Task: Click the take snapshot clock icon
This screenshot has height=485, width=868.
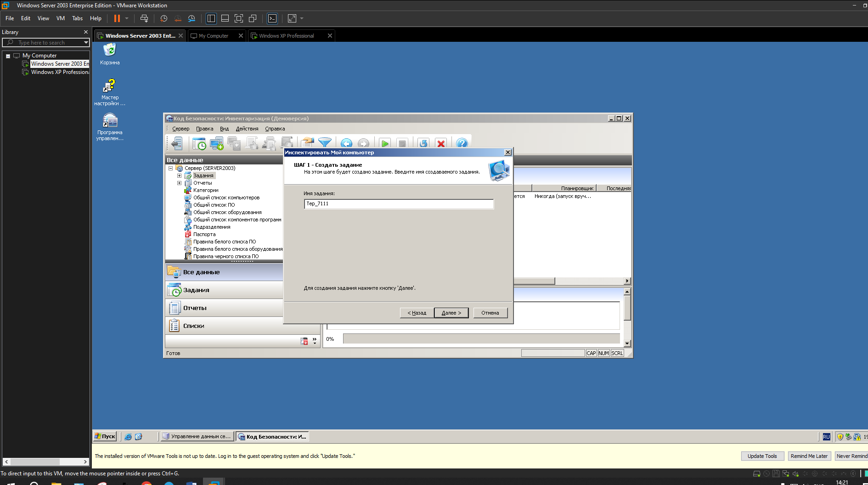Action: 163,18
